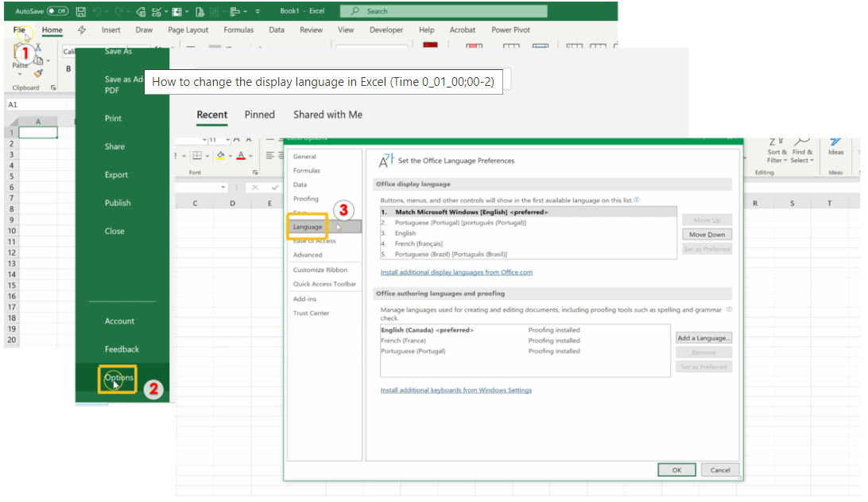
Task: Click the Search box at the top
Action: 444,11
